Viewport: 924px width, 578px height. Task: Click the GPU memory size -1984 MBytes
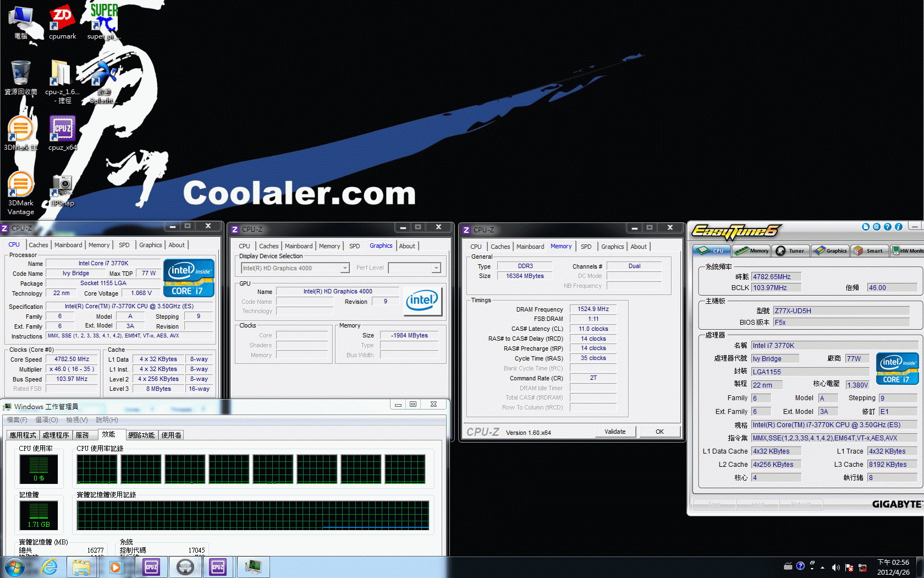pos(409,335)
